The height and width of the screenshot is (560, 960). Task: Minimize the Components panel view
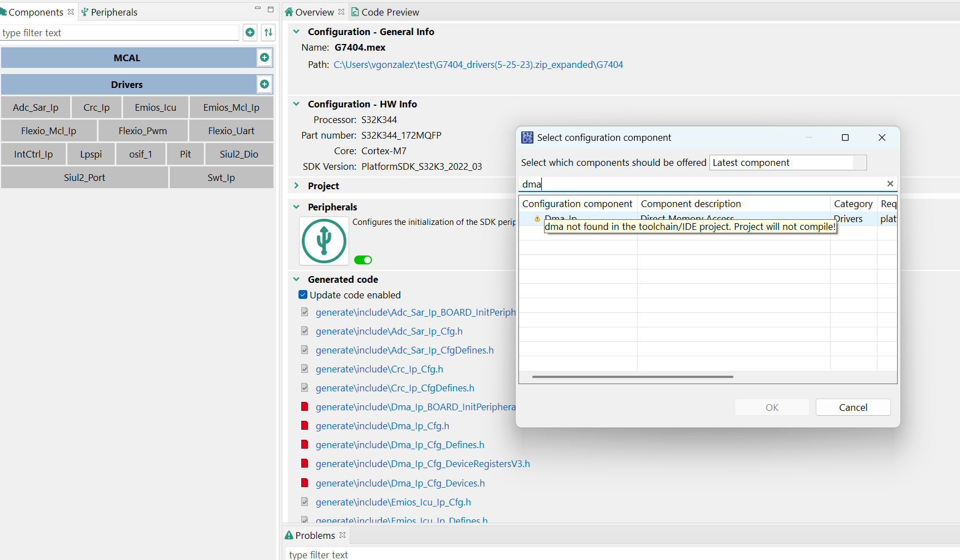click(258, 8)
